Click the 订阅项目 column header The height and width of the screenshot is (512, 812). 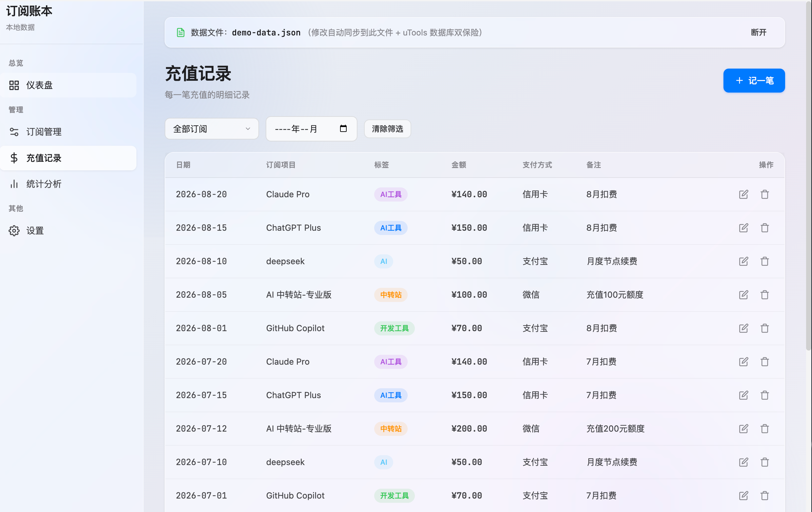280,165
